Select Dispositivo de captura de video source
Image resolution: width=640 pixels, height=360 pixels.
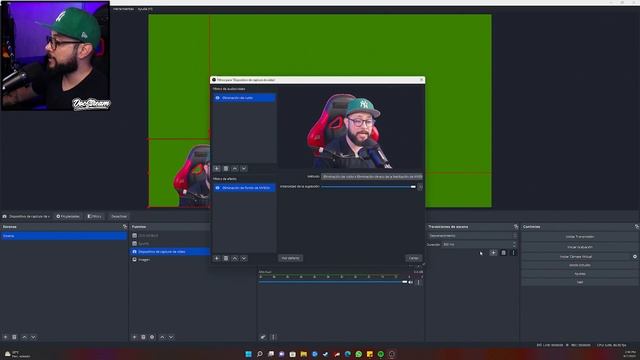(x=171, y=252)
